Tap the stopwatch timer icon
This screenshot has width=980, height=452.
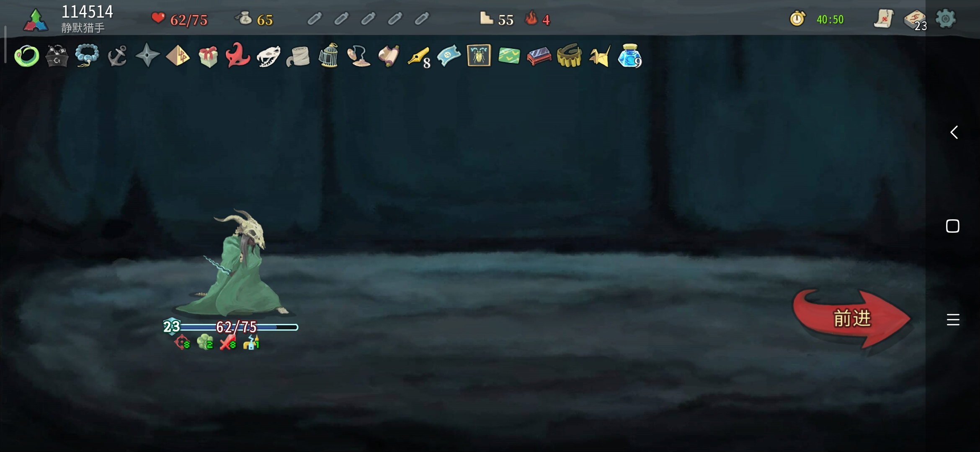tap(797, 19)
